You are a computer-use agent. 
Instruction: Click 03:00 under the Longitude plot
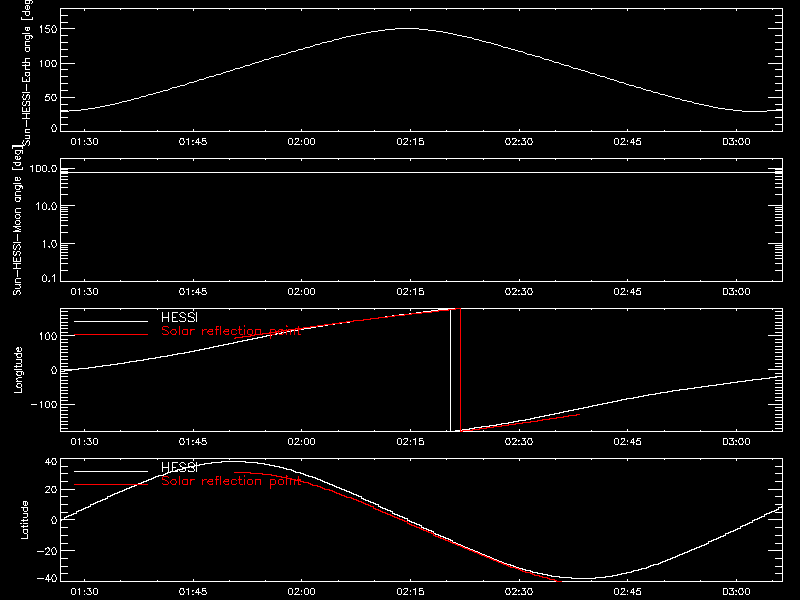tap(736, 441)
